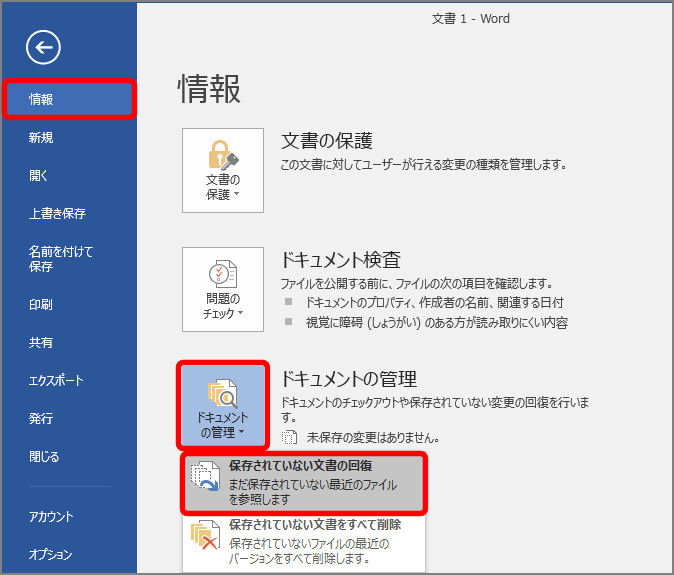Click the 文書 1 - Word window title
674x575 pixels.
coord(471,19)
